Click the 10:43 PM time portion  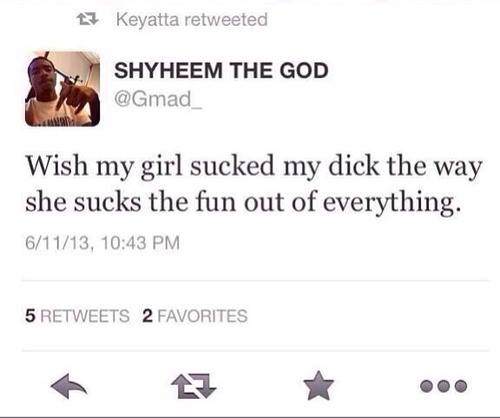point(139,242)
